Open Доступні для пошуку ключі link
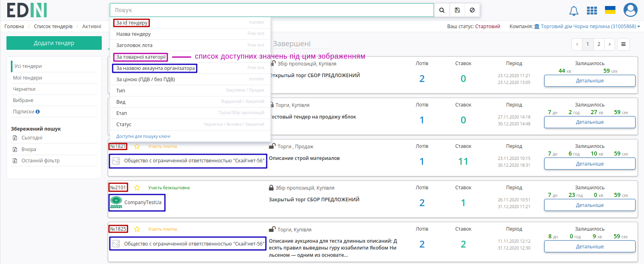 (x=143, y=136)
